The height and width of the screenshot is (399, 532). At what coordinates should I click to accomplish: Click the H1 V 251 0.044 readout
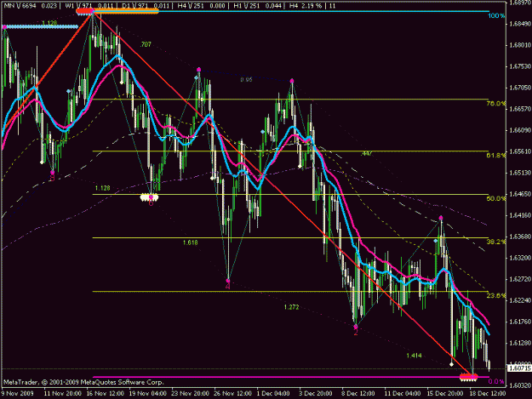[258, 6]
